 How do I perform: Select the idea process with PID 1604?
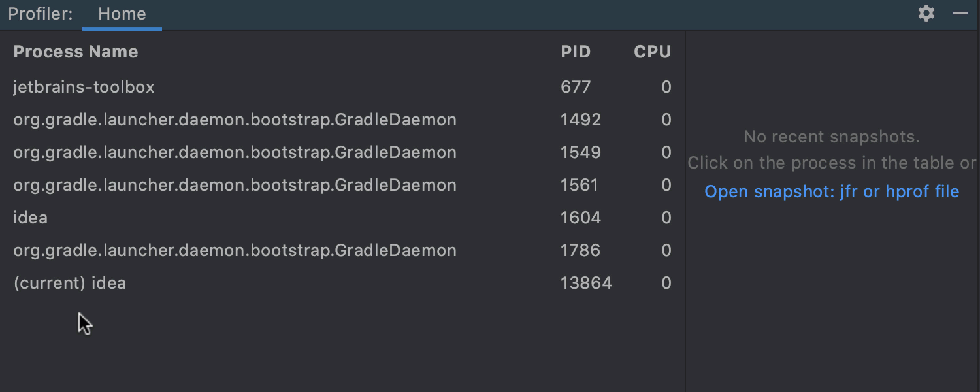point(342,218)
